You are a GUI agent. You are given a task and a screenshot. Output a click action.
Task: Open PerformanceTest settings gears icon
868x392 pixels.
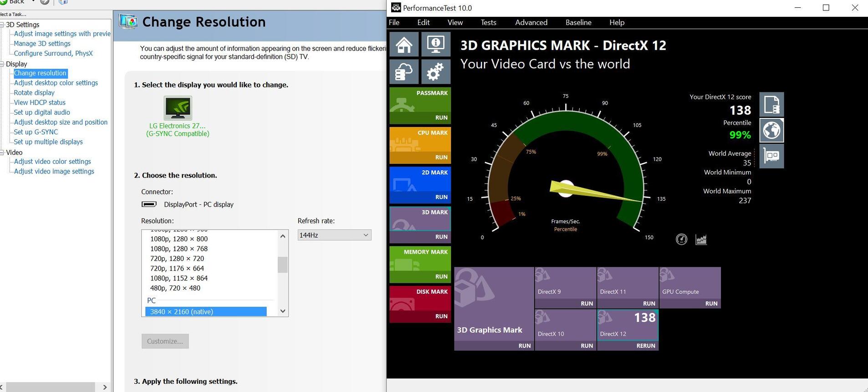coord(436,71)
